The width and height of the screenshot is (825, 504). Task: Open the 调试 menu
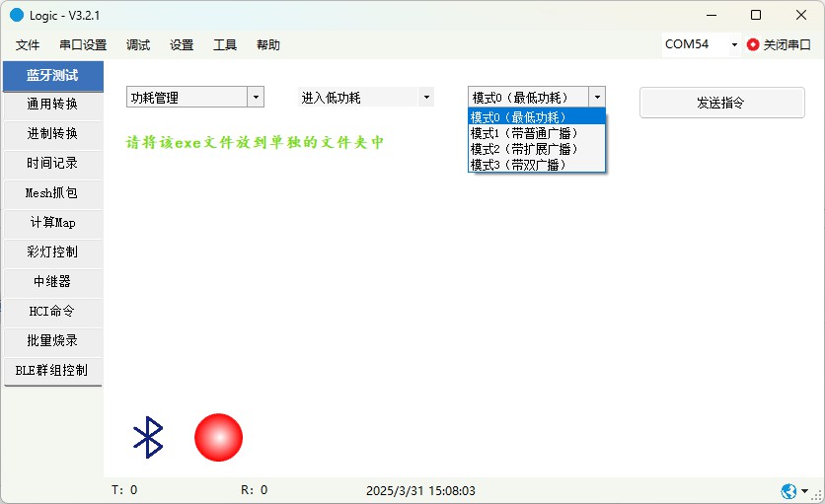pos(138,45)
